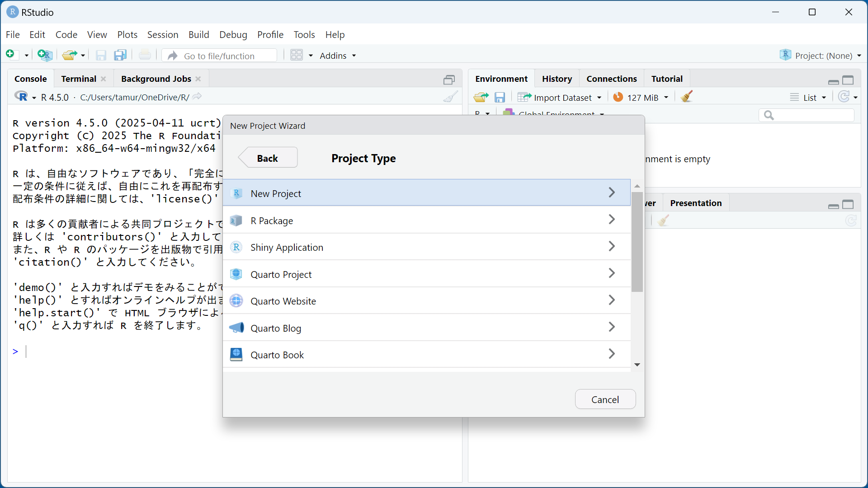Expand the Import Dataset dropdown
868x488 pixels.
tap(563, 98)
